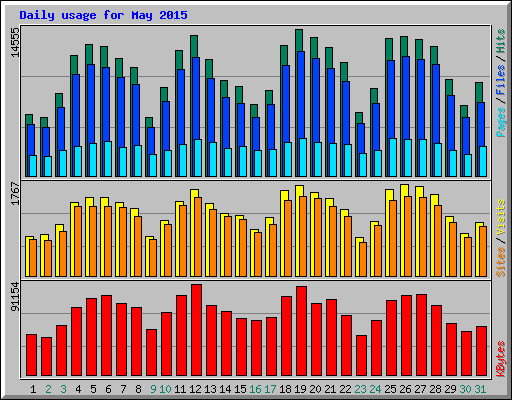Click day 29 on the x-axis
This screenshot has height=400, width=512.
pyautogui.click(x=450, y=389)
